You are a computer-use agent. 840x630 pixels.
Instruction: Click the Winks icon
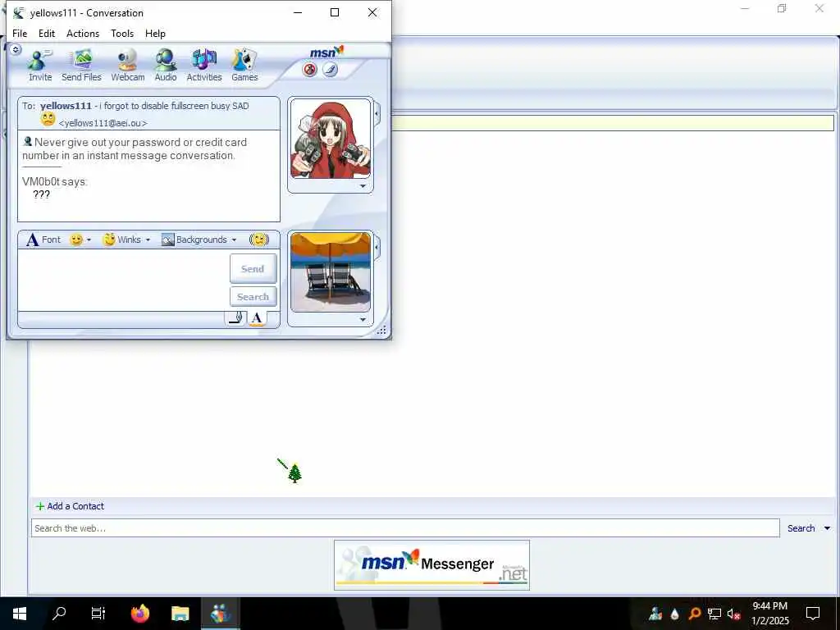(x=109, y=240)
